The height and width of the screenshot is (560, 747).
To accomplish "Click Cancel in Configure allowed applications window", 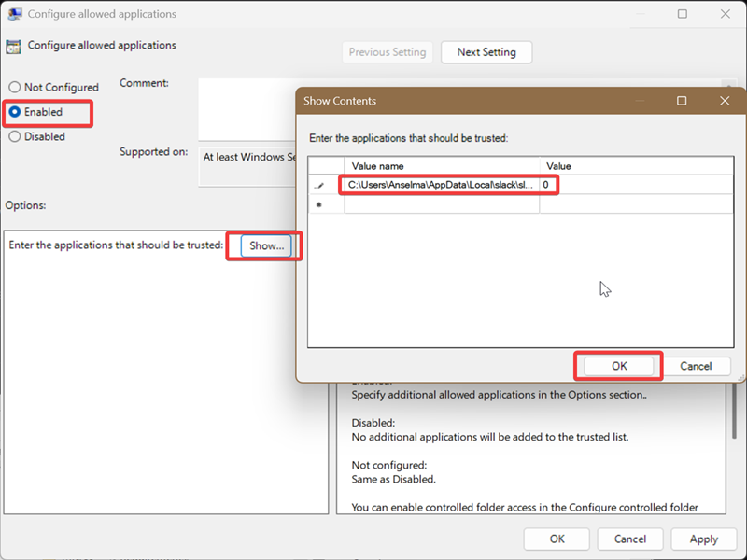I will [629, 539].
